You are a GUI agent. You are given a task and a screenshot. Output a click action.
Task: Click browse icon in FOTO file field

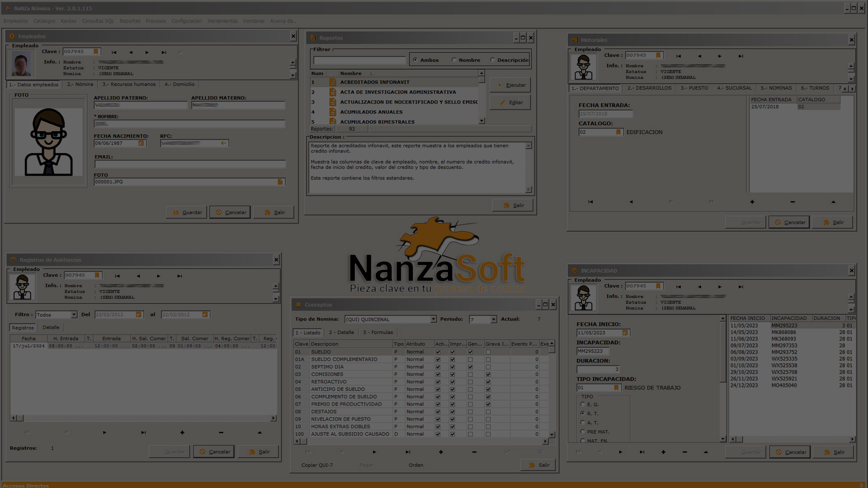(x=280, y=182)
